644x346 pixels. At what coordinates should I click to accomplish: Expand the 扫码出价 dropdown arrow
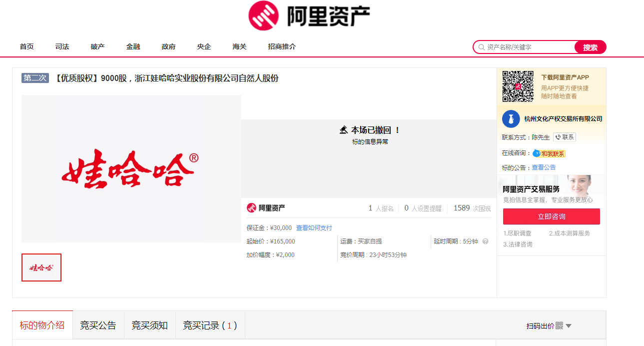569,326
